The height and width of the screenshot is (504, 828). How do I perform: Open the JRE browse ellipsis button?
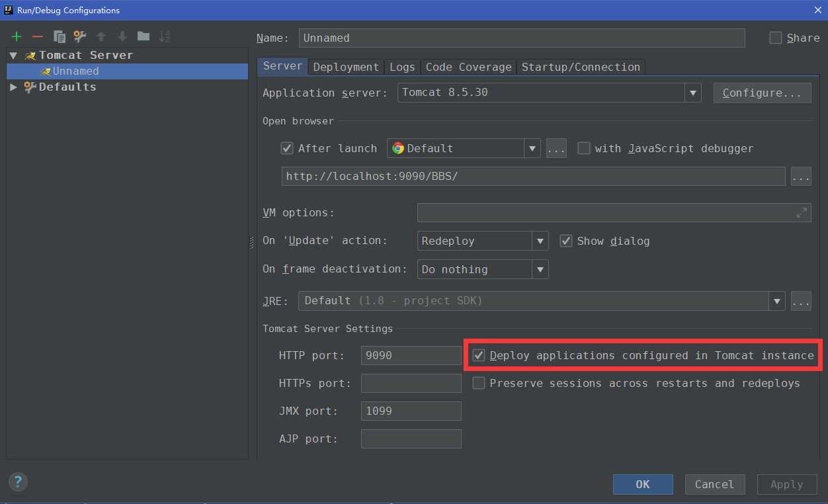pyautogui.click(x=801, y=301)
